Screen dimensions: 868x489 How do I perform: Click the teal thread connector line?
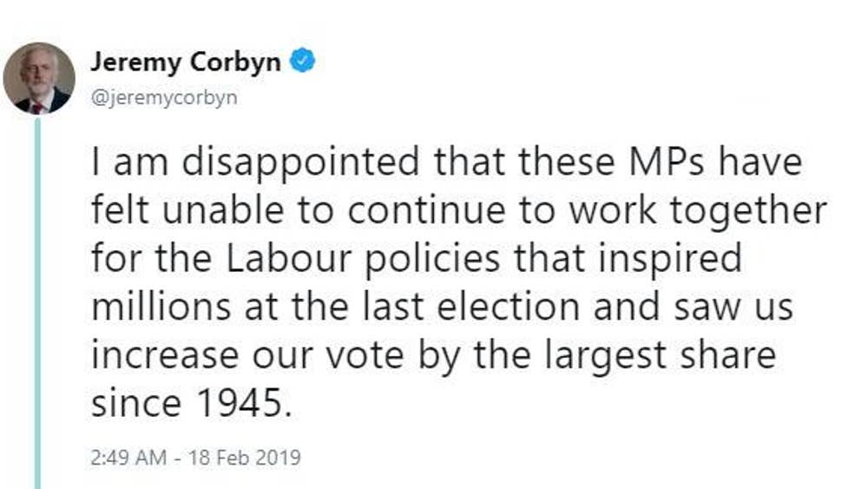37,303
